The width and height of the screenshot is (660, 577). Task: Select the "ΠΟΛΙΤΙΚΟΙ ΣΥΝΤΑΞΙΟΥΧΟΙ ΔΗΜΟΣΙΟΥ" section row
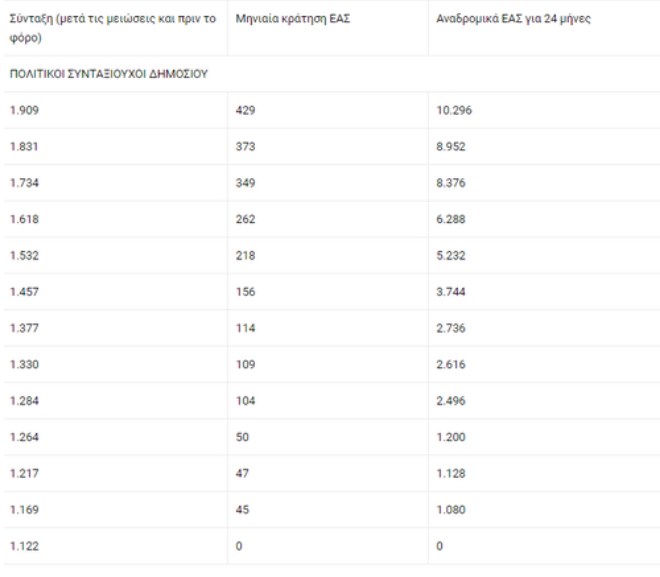click(x=108, y=74)
